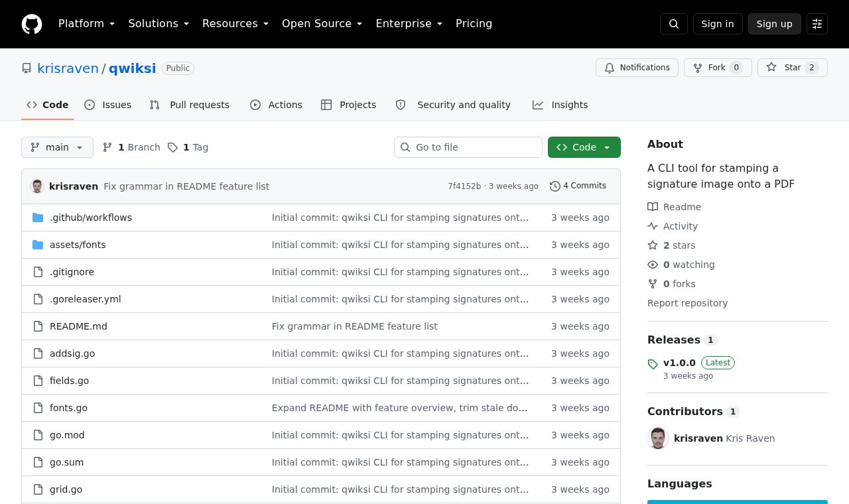Viewport: 849px width, 504px height.
Task: Fork the qwiksi repository
Action: pyautogui.click(x=718, y=68)
